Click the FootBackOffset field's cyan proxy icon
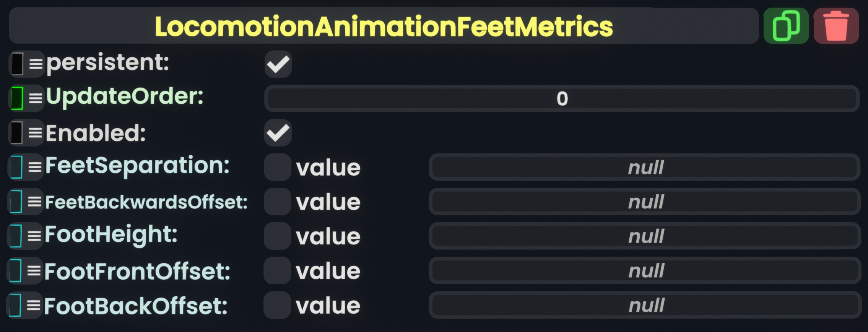868x332 pixels. pos(15,305)
